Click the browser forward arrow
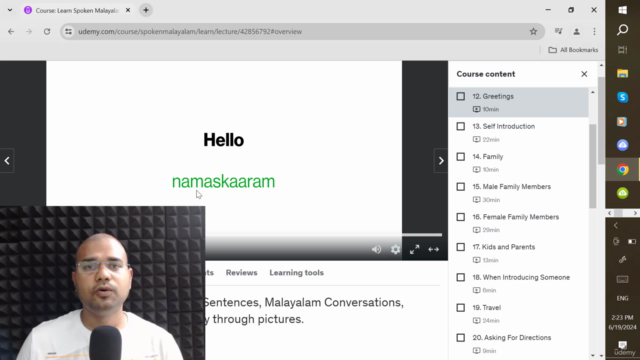The height and width of the screenshot is (360, 640). [29, 31]
